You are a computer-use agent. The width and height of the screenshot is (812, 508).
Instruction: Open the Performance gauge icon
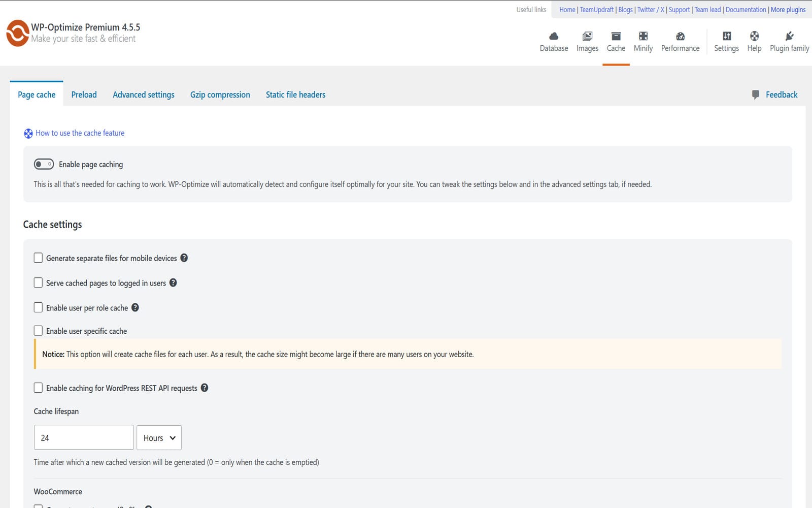pos(680,36)
